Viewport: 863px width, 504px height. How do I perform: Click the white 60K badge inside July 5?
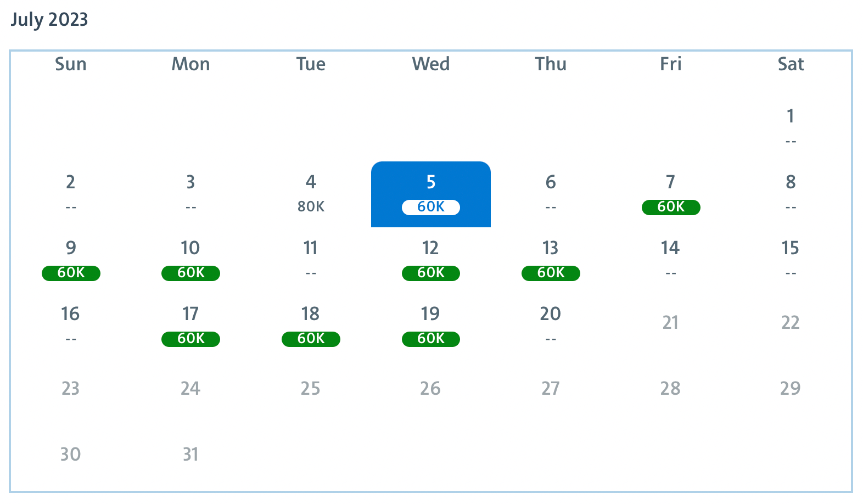[430, 208]
